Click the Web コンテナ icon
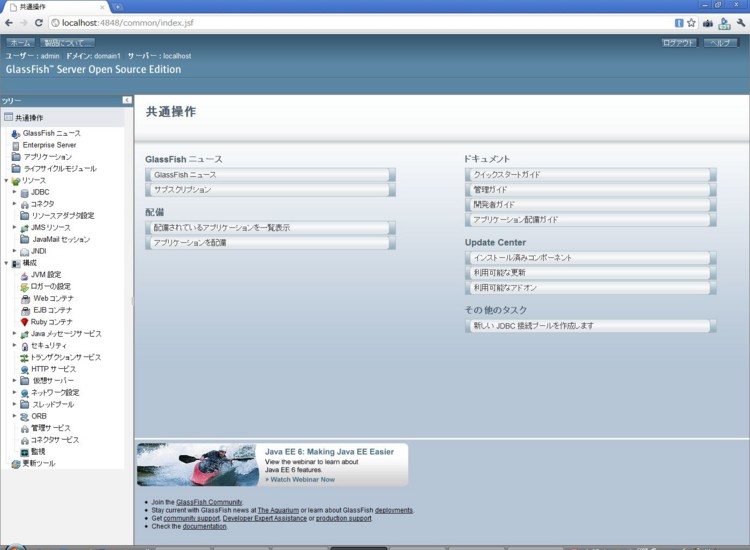 pos(25,298)
